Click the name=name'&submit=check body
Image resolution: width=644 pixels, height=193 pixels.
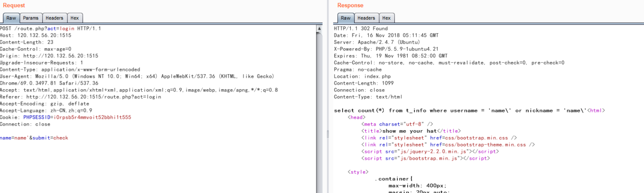[34, 138]
